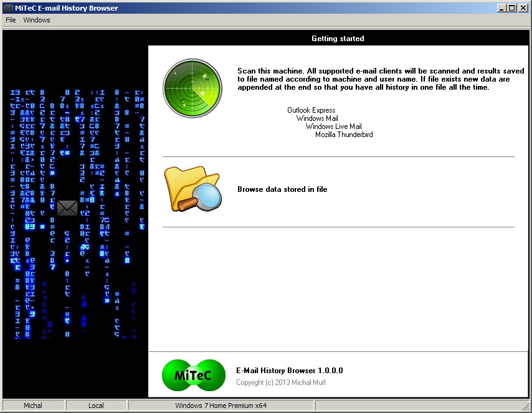Click the "Getting started" header

[338, 39]
